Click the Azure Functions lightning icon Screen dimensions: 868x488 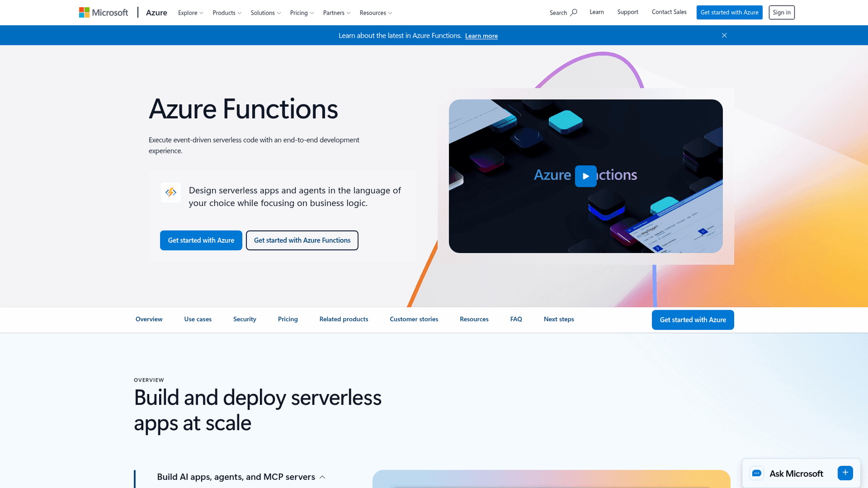click(171, 193)
